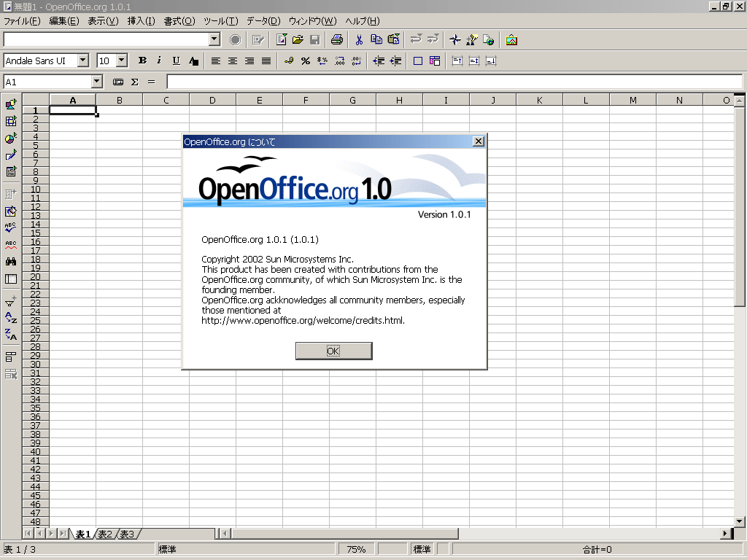Image resolution: width=747 pixels, height=560 pixels.
Task: Toggle align right
Action: pyautogui.click(x=249, y=61)
